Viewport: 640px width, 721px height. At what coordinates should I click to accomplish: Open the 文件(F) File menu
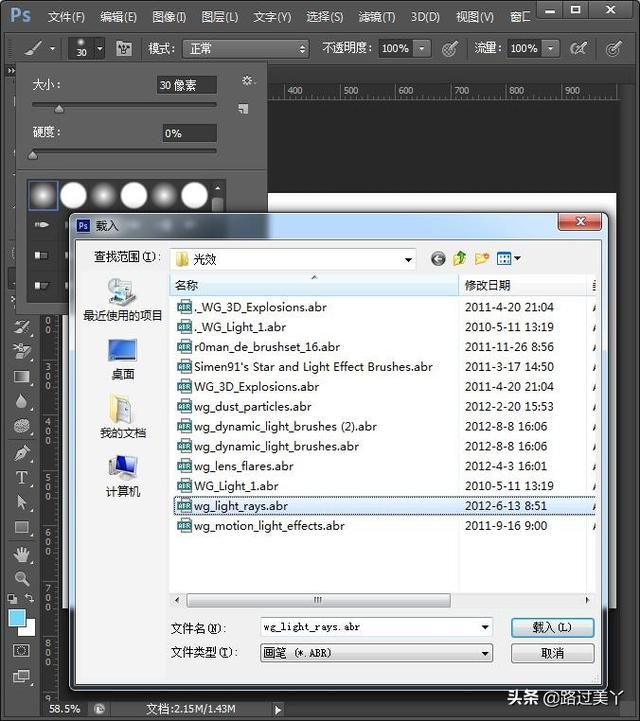click(67, 17)
